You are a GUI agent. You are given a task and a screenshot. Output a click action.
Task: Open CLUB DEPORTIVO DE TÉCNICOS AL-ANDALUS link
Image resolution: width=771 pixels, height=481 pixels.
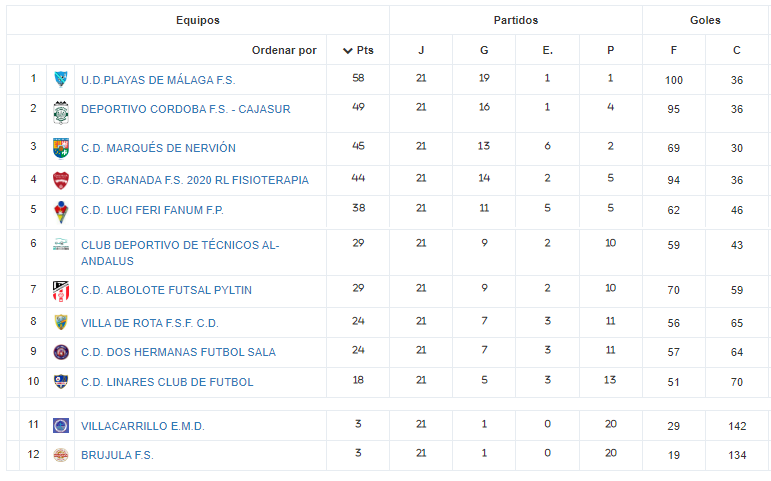point(180,253)
